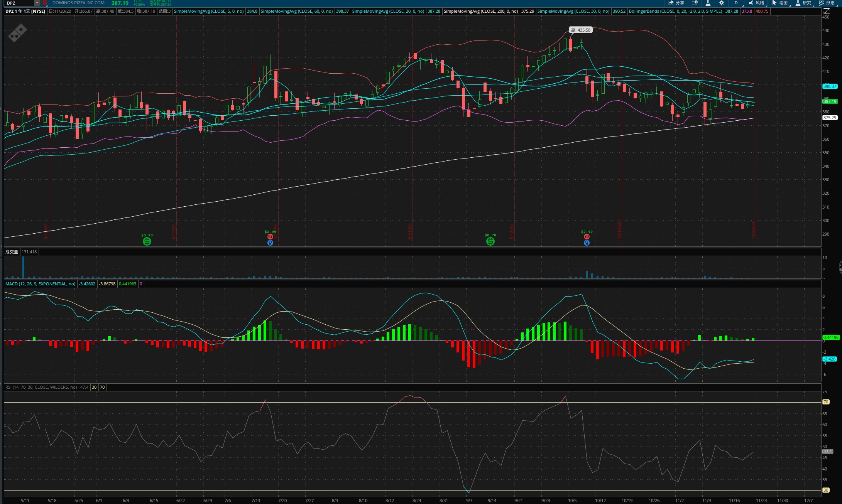
Task: Click the 5/15/20 expiration marker
Action: pyautogui.click(x=46, y=232)
